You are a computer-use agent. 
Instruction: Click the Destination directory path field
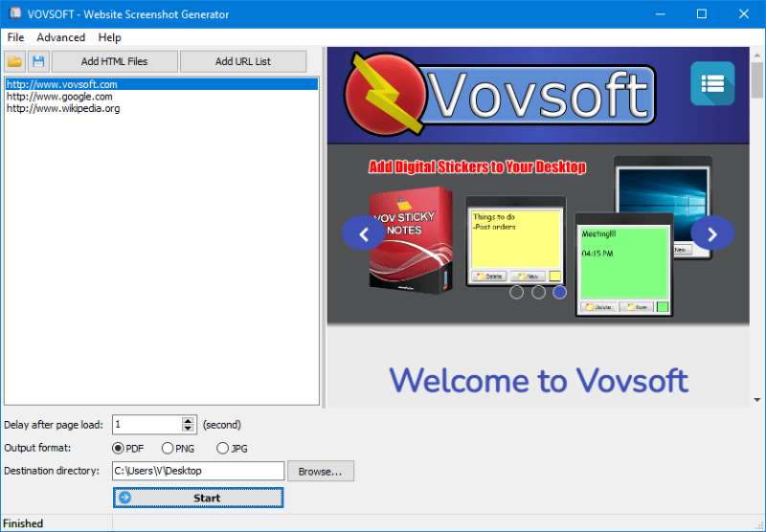click(x=198, y=471)
